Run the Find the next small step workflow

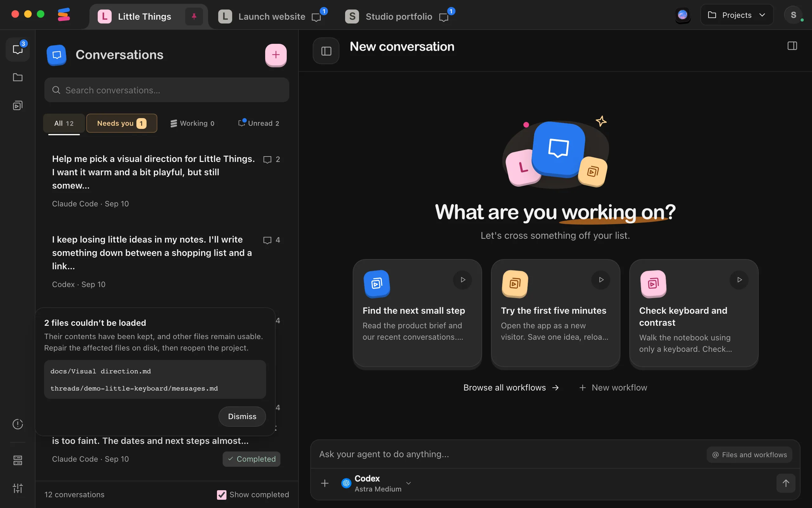pos(463,280)
